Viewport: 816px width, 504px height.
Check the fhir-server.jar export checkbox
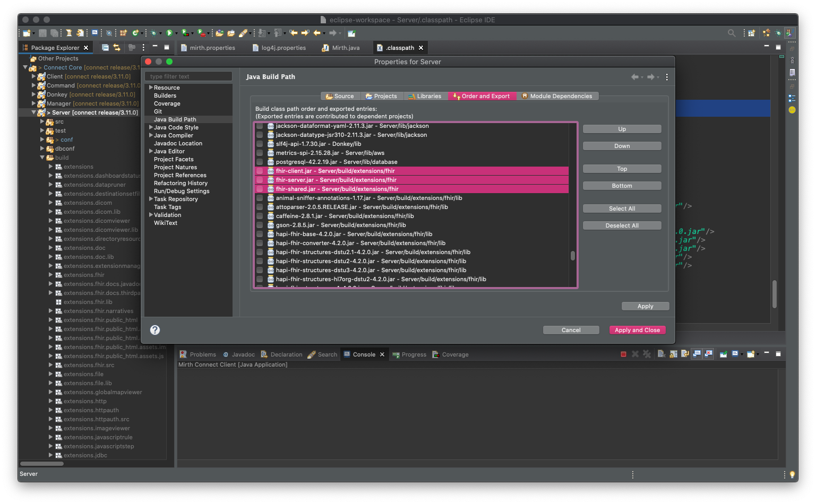pyautogui.click(x=260, y=180)
